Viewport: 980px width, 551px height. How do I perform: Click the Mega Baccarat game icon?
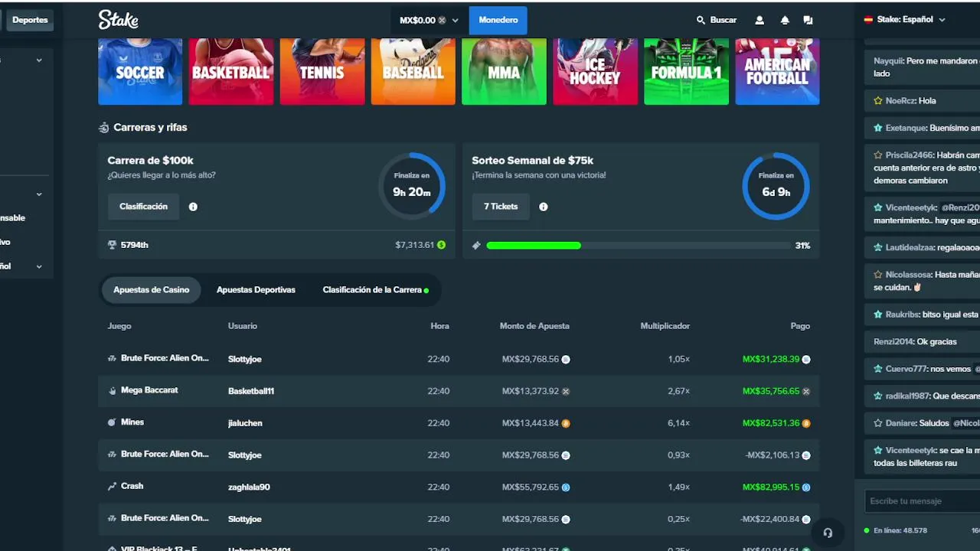(x=112, y=390)
